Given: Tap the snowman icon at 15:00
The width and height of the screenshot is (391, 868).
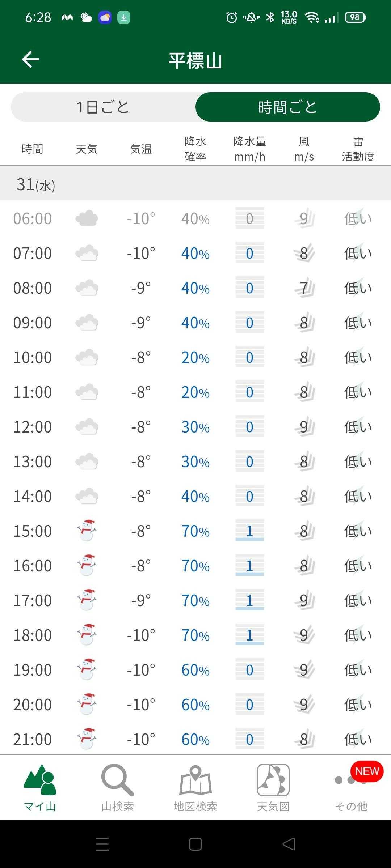Looking at the screenshot, I should [x=87, y=531].
